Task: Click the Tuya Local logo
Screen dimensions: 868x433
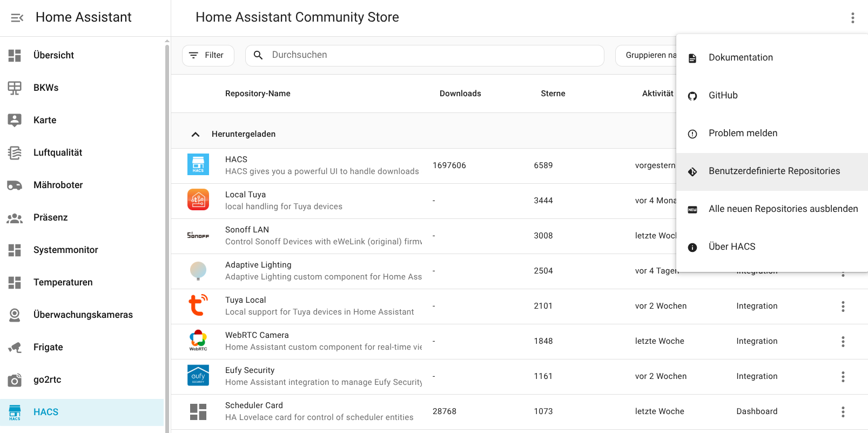Action: [x=198, y=305]
